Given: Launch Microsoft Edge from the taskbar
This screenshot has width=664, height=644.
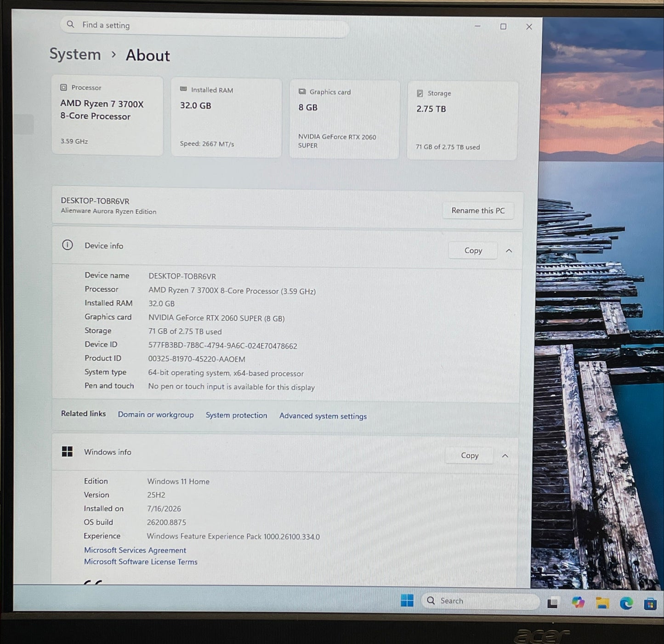Looking at the screenshot, I should coord(626,603).
